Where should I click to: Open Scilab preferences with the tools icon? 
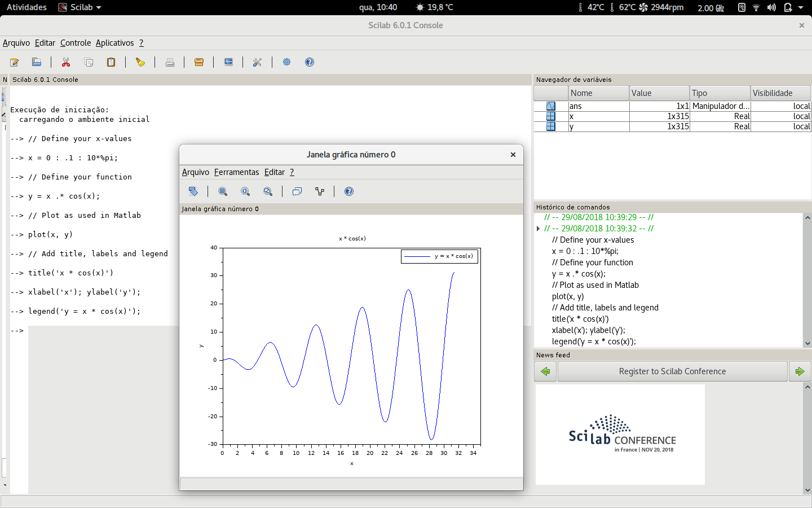pos(258,62)
